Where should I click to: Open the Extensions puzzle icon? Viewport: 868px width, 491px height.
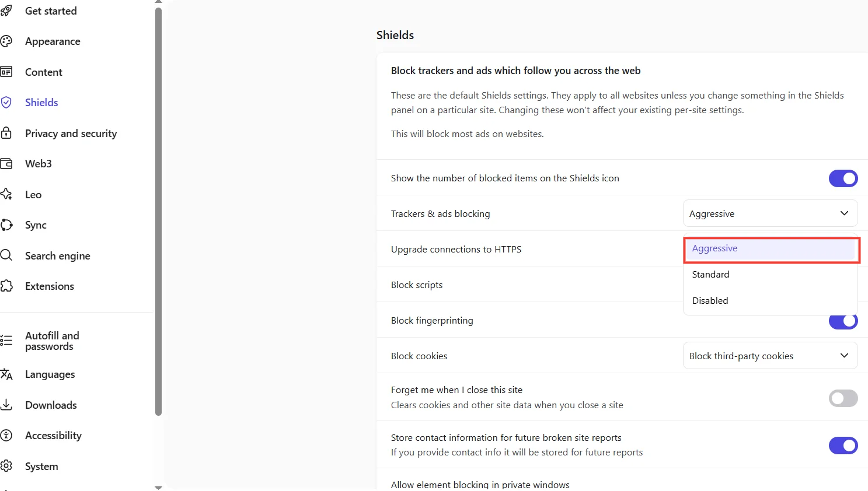coord(8,286)
